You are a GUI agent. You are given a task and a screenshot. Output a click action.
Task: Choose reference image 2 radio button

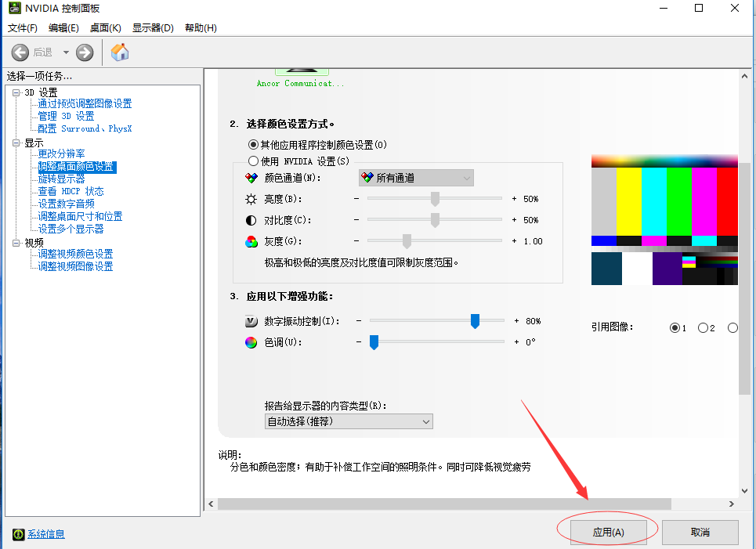(x=703, y=328)
